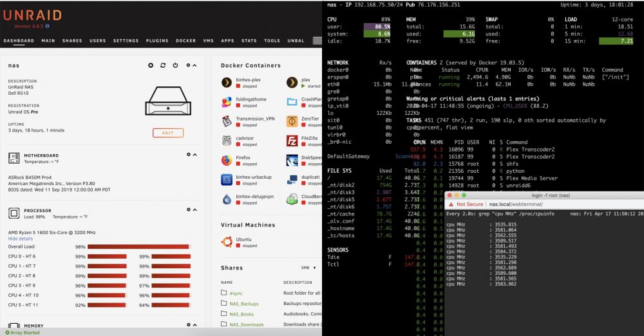This screenshot has width=644, height=336.
Task: Click the Transmission_VPN container icon
Action: [227, 121]
